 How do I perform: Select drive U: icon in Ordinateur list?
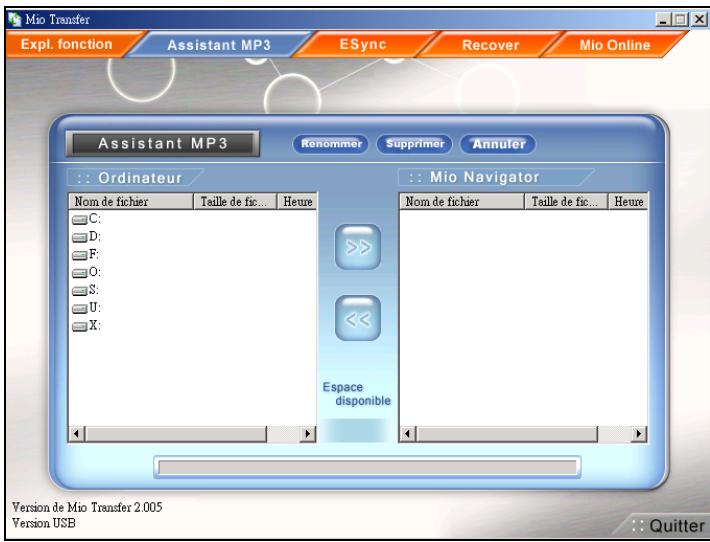pos(80,308)
